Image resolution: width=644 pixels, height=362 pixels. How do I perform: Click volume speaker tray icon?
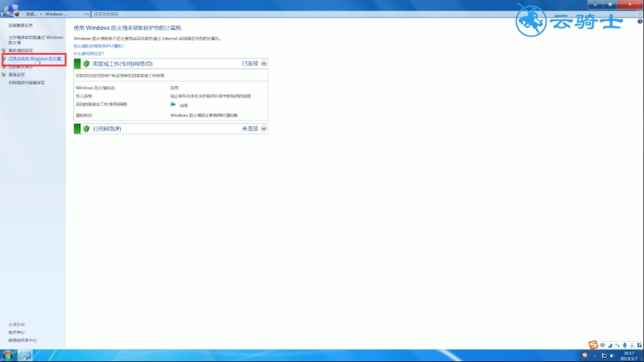coord(613,356)
